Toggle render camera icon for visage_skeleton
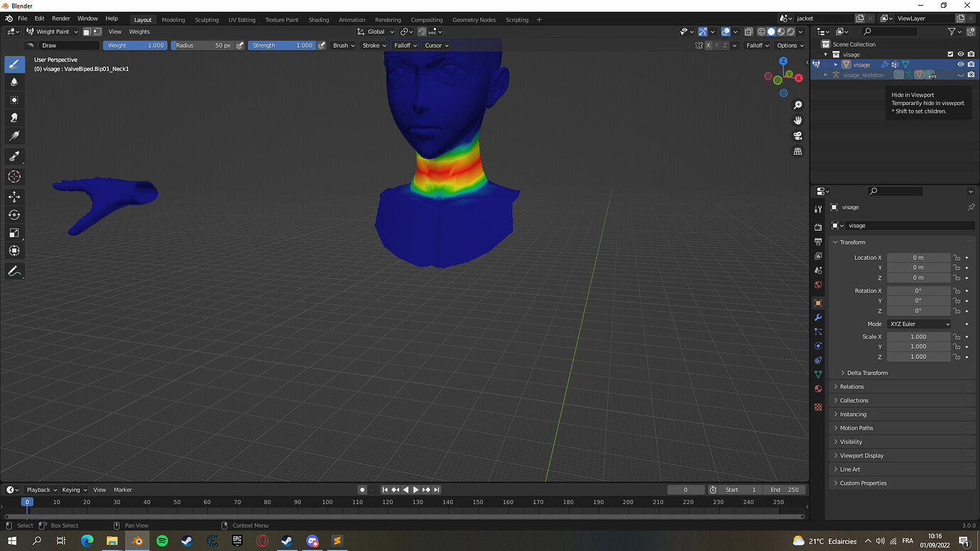 (x=971, y=75)
